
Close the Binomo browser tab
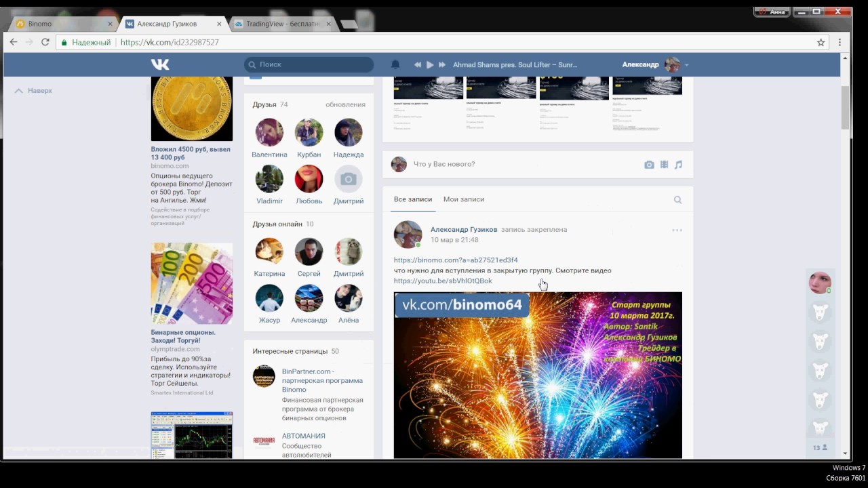click(110, 24)
